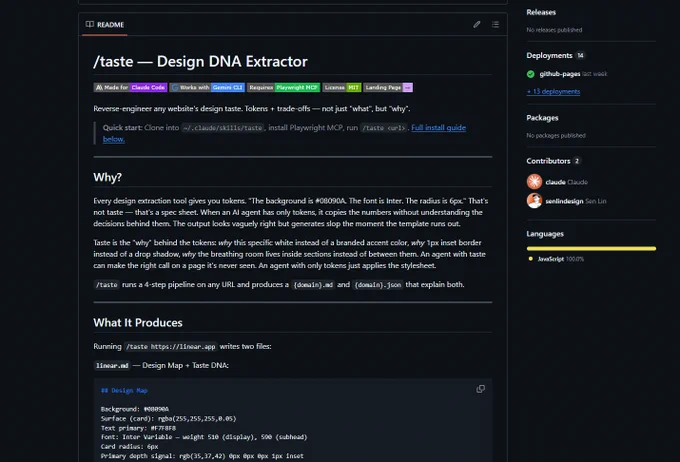
Task: Select the README tab
Action: (105, 25)
